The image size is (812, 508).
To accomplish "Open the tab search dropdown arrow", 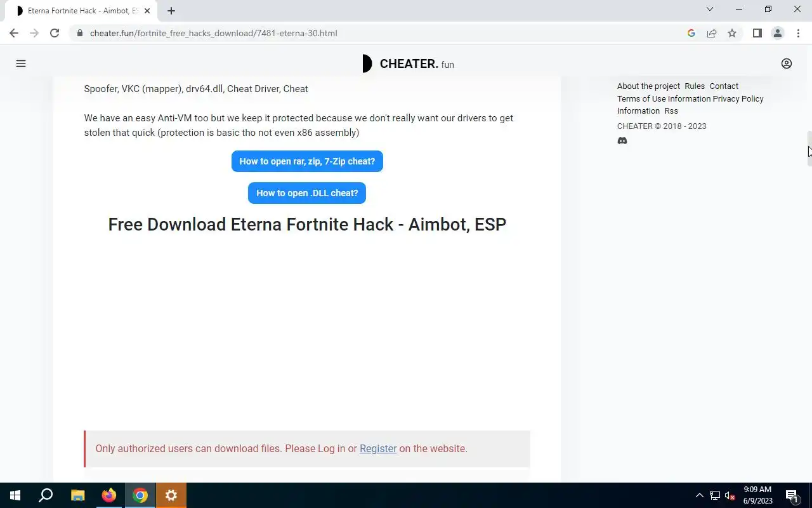I will coord(710,10).
